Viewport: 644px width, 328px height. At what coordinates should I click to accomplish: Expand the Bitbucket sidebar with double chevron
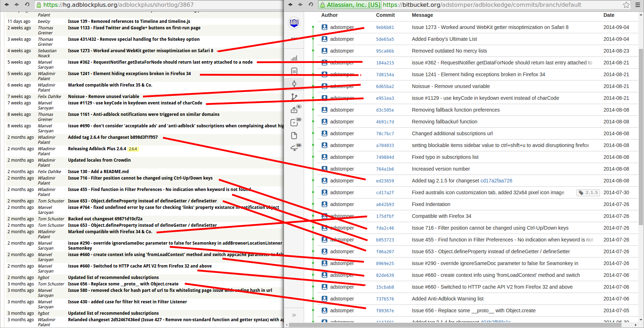(x=294, y=315)
